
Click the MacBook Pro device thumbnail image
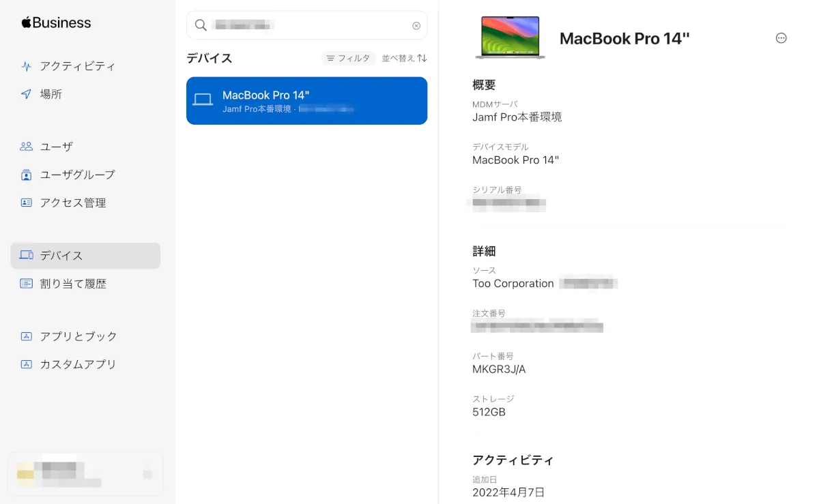click(511, 38)
